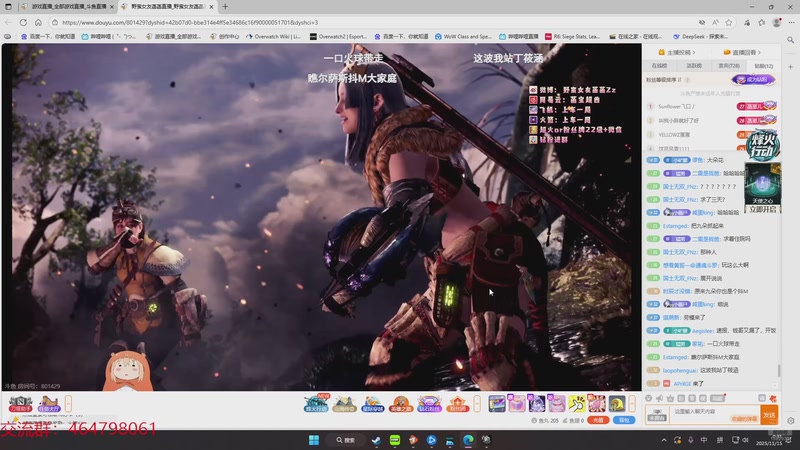Open the green taskbar app icon

coord(395,440)
